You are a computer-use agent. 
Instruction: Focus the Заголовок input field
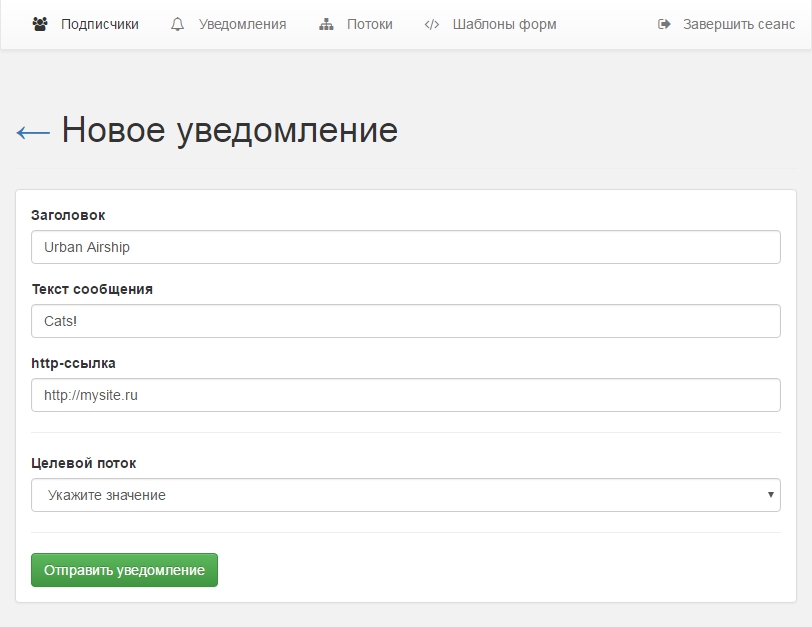(x=406, y=247)
